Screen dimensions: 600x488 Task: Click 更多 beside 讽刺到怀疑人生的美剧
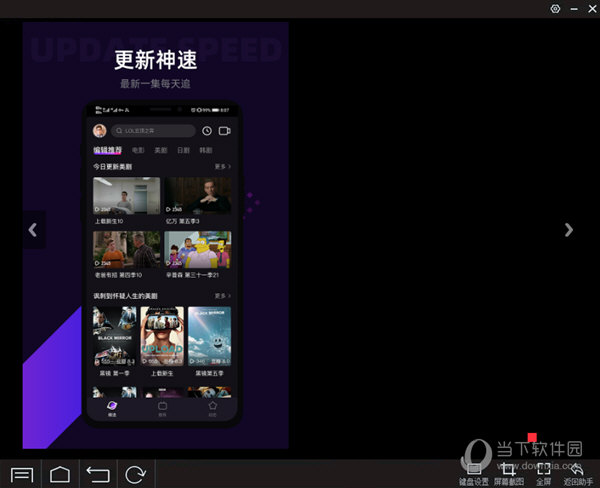[x=223, y=296]
